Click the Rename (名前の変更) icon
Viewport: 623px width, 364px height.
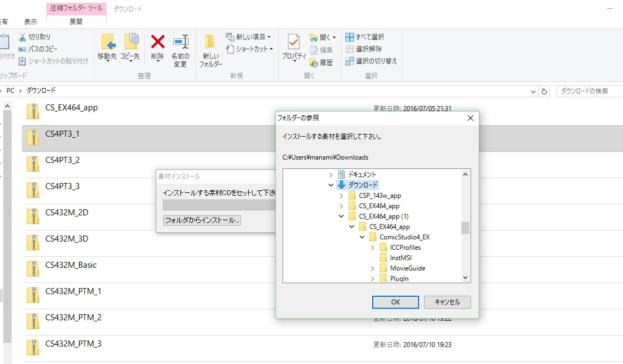point(180,43)
